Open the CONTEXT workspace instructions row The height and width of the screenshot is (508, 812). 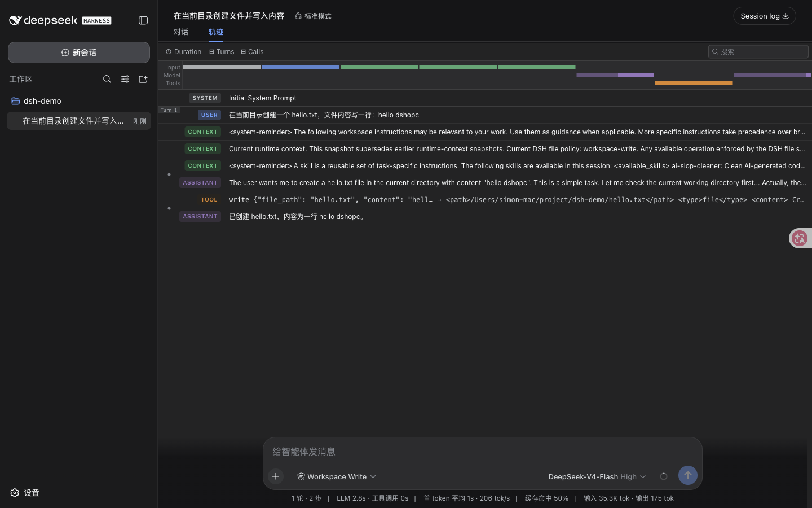point(485,132)
